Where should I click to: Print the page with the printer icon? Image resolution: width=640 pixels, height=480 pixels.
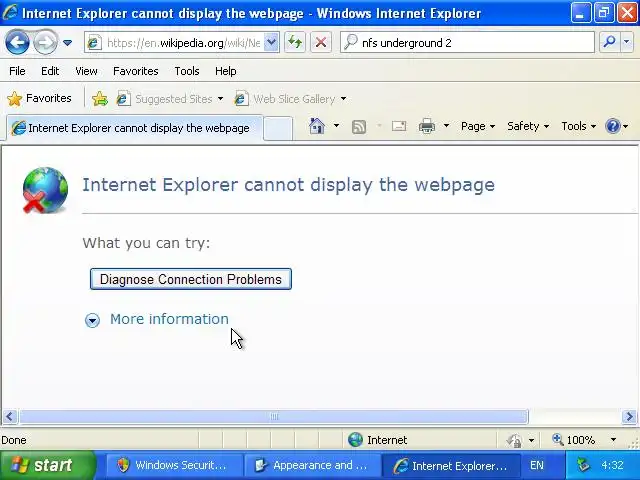427,126
